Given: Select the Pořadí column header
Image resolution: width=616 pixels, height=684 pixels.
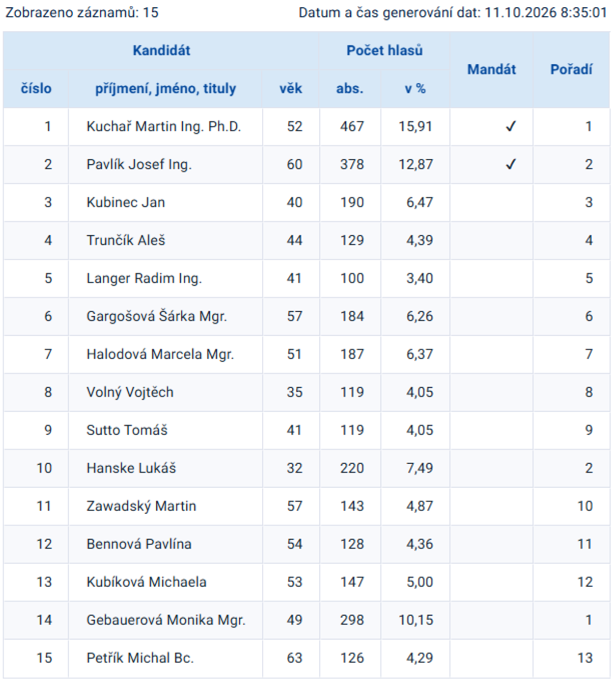Looking at the screenshot, I should (571, 69).
